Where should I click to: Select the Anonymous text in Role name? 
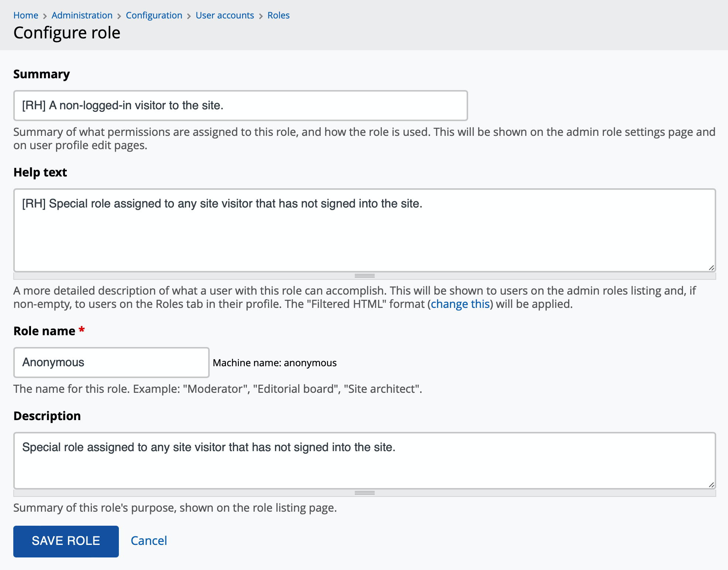pyautogui.click(x=53, y=362)
